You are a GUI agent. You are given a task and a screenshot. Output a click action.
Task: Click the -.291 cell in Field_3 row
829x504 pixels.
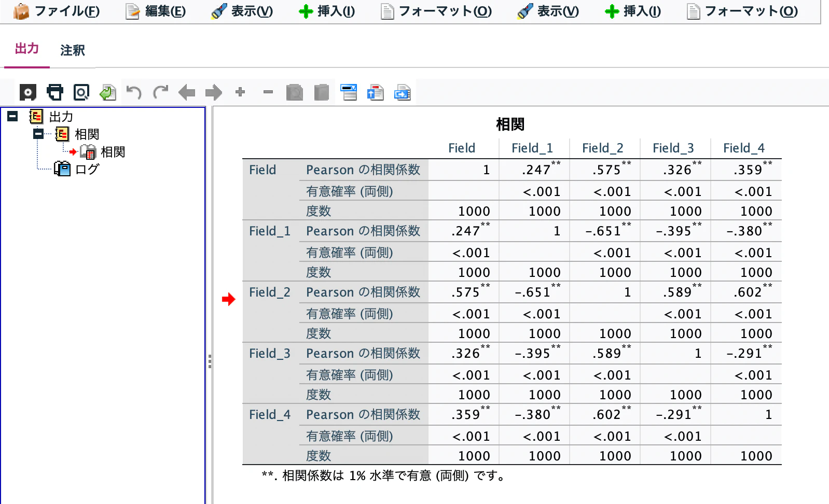point(746,353)
